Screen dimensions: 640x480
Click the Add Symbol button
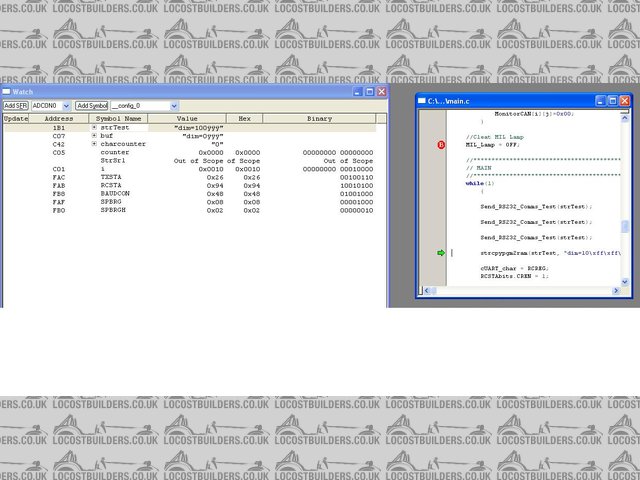click(92, 105)
